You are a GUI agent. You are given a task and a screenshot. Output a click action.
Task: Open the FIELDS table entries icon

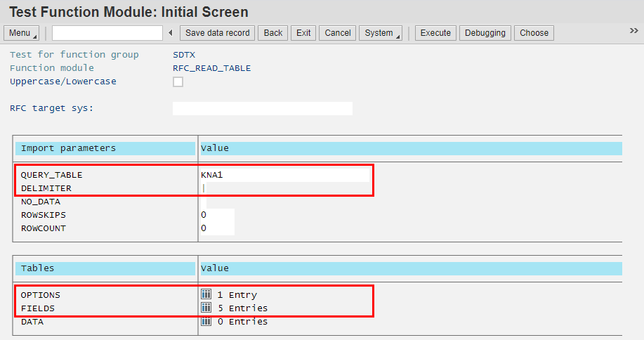(x=206, y=308)
